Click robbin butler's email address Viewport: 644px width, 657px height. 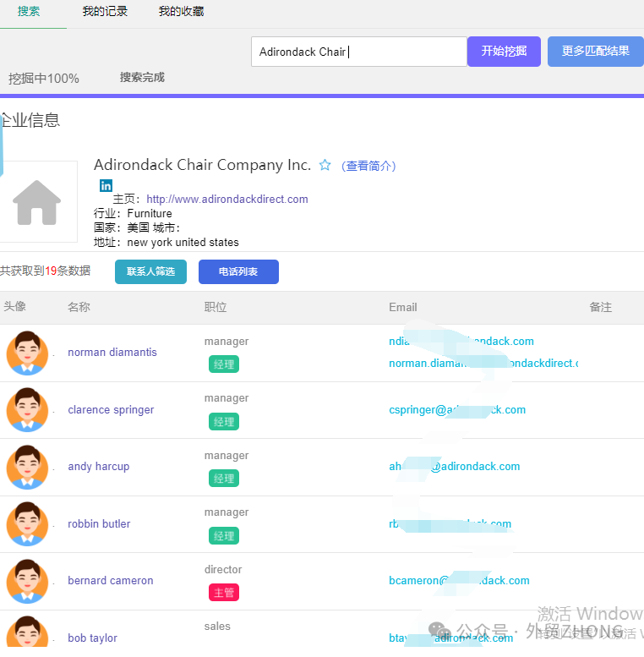click(450, 523)
